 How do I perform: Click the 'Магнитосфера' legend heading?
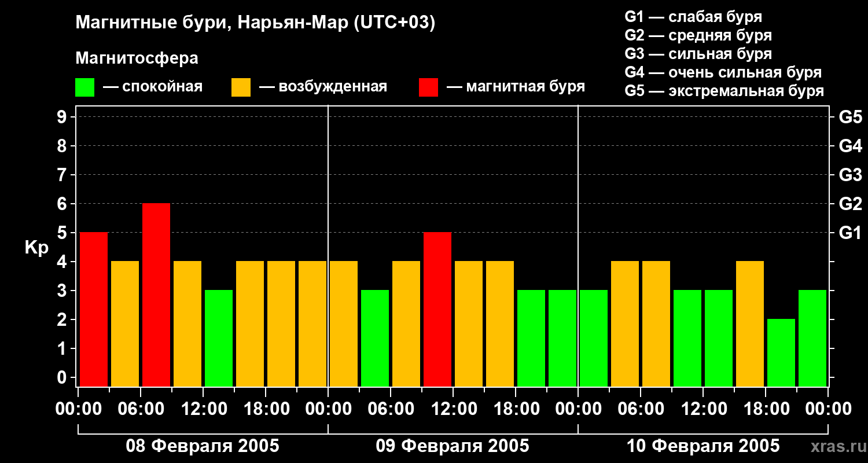137,58
